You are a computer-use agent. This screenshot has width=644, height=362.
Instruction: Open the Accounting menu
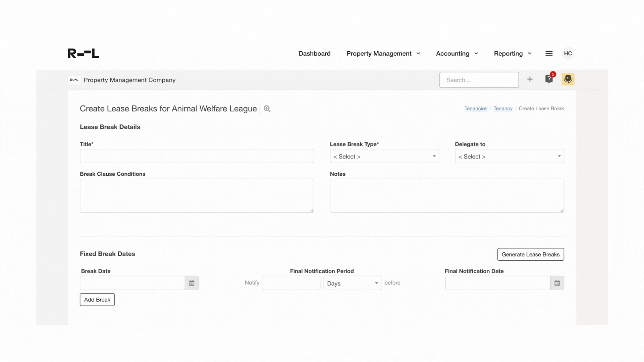pos(457,54)
